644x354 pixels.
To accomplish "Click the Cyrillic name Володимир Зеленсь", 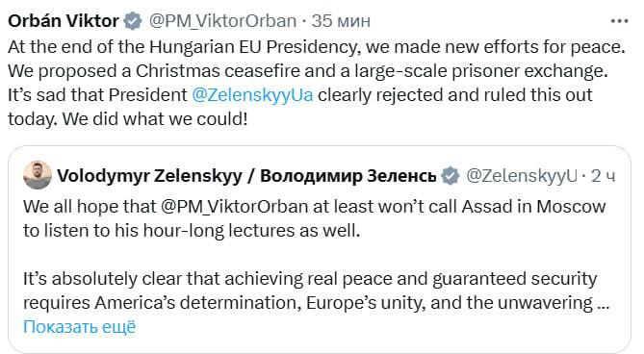I will 348,176.
